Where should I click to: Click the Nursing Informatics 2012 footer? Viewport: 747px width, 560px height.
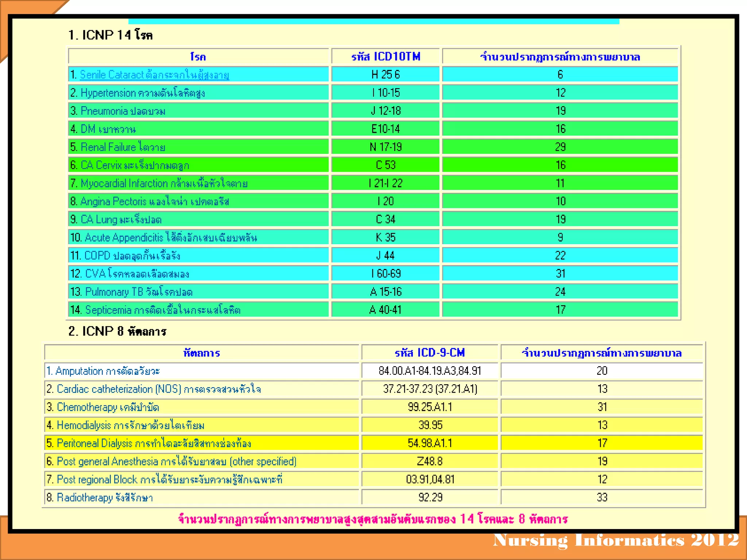(616, 540)
